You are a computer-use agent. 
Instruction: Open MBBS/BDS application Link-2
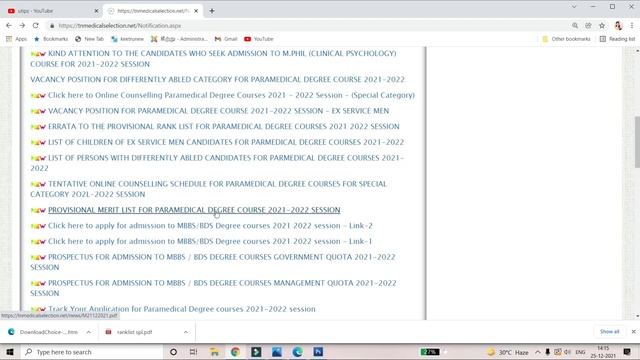point(210,225)
